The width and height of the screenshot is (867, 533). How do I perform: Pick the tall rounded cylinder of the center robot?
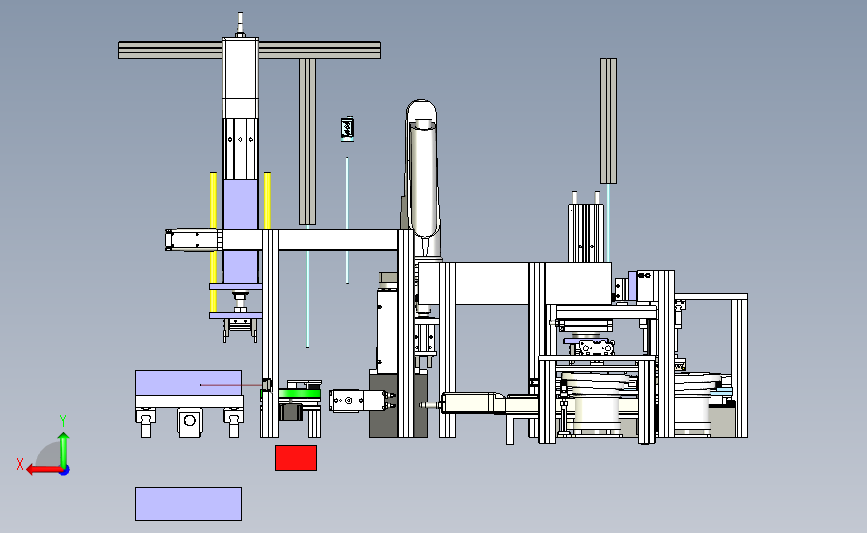[x=424, y=180]
